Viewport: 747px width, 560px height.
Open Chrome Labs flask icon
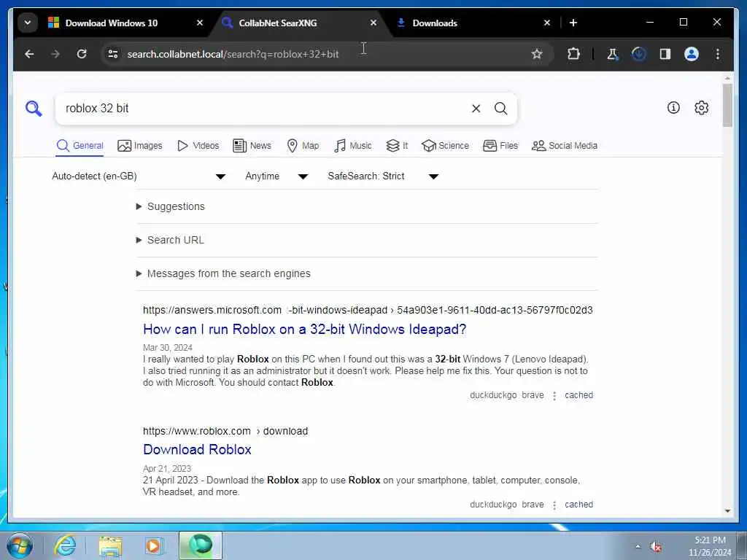point(612,54)
